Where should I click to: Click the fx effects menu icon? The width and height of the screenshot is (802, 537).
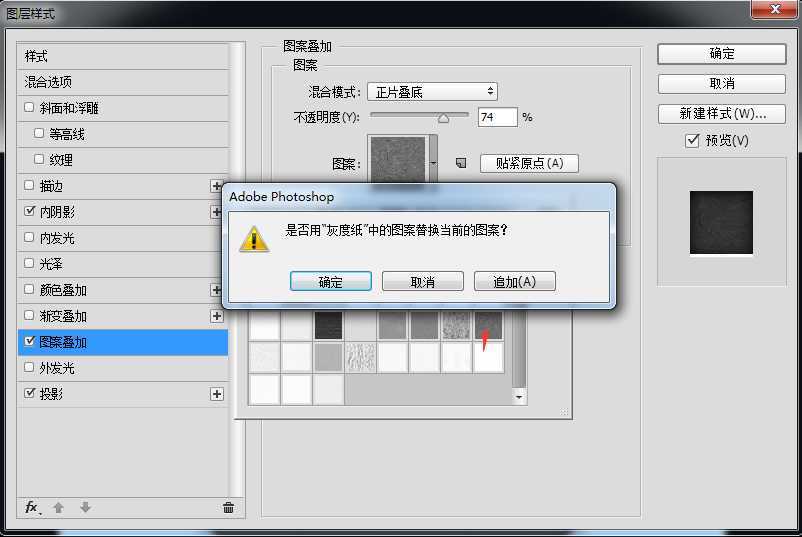point(32,507)
